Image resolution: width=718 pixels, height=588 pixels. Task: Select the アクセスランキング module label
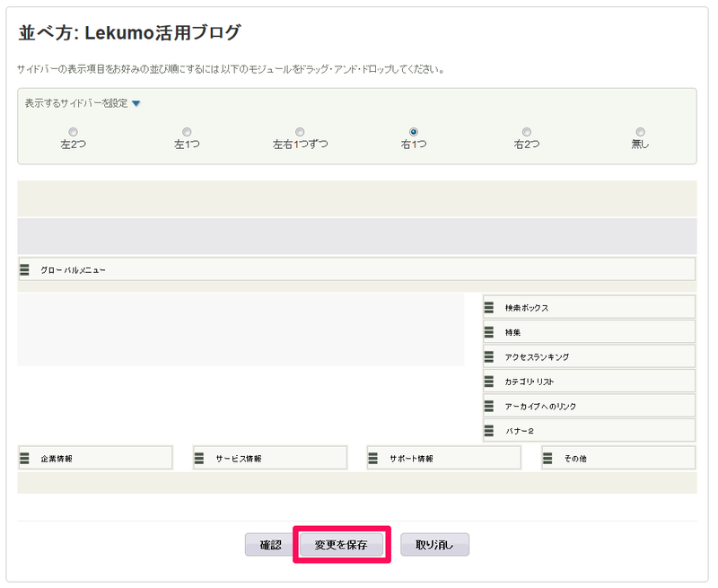537,357
